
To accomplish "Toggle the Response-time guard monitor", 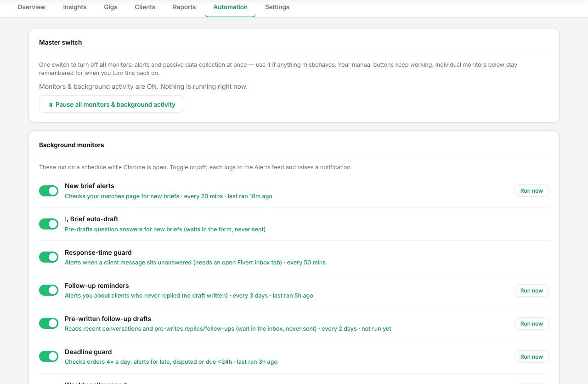I will click(49, 257).
